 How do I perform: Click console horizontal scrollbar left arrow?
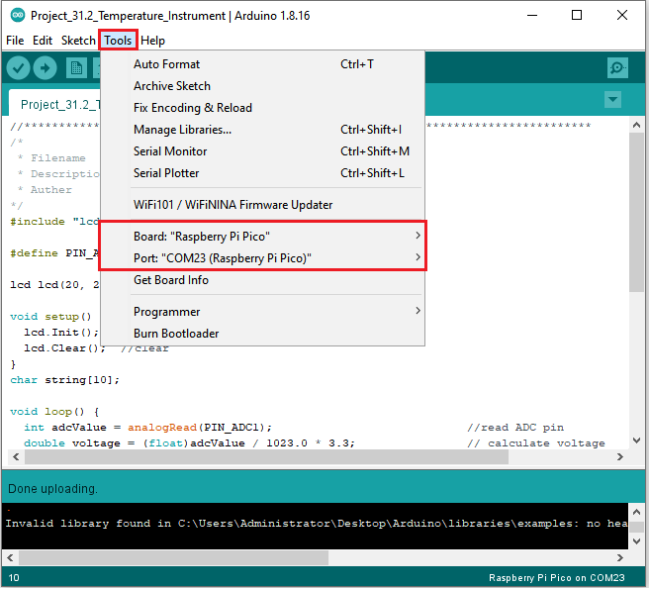click(x=10, y=557)
